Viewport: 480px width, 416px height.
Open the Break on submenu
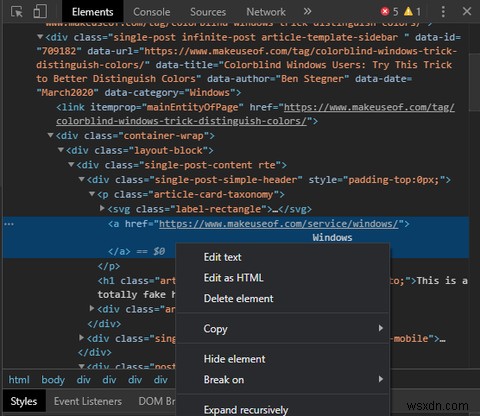282,380
